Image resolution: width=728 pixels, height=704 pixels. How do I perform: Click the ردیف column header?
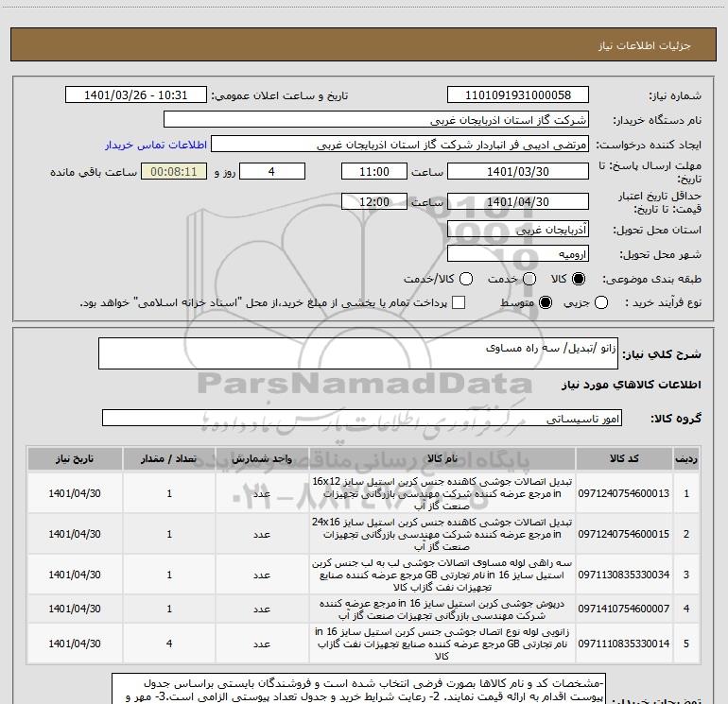click(686, 459)
